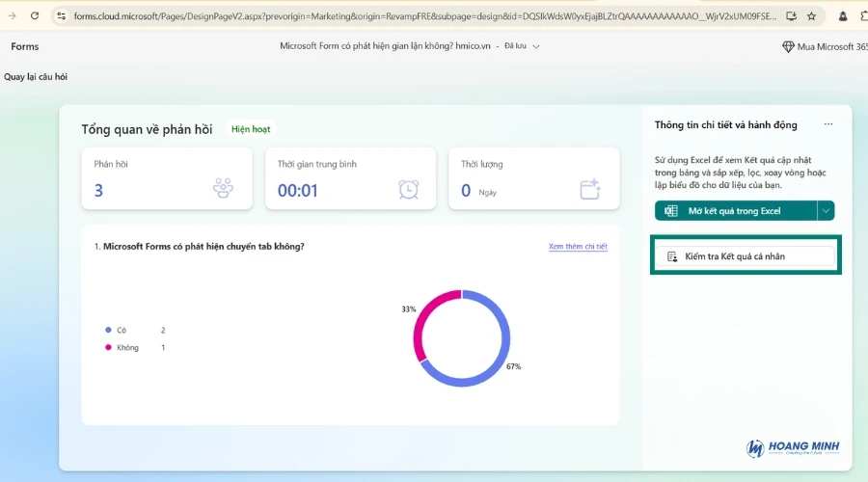868x482 pixels.
Task: Click the calendar icon in Thời lượng card
Action: [590, 189]
